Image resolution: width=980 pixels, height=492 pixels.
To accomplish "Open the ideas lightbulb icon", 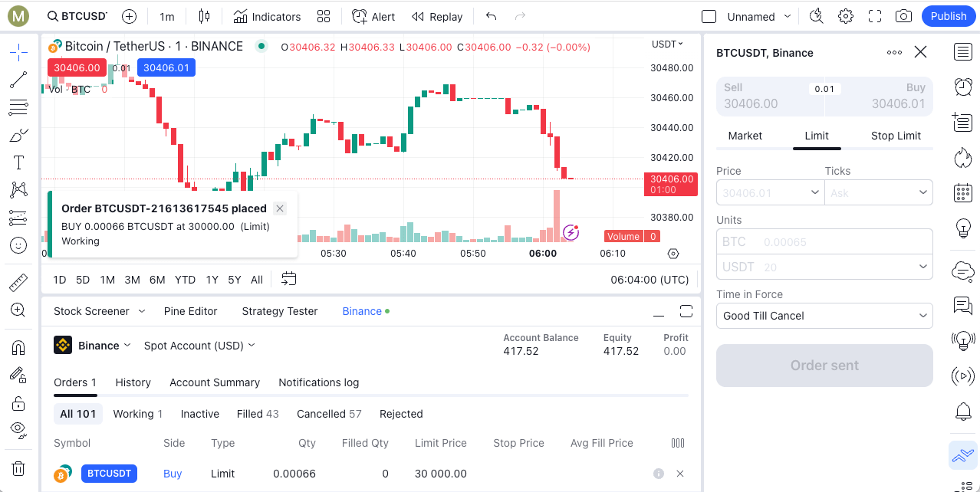I will pos(963,228).
